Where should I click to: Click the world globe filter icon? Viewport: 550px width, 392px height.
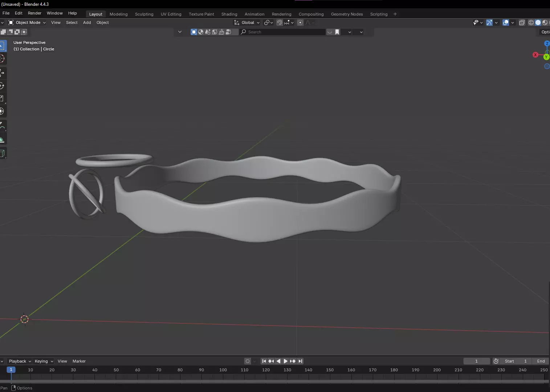[215, 32]
